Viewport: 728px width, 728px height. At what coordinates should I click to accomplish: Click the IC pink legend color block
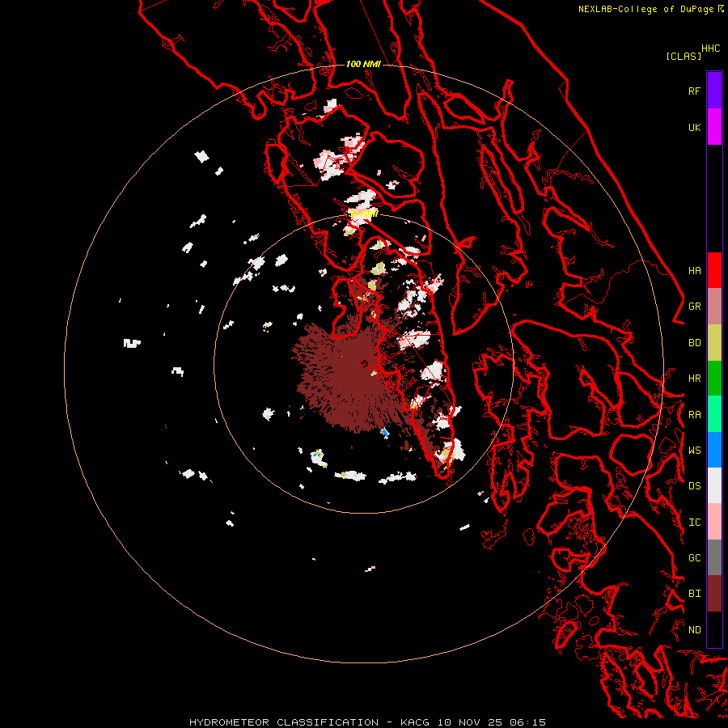click(714, 522)
